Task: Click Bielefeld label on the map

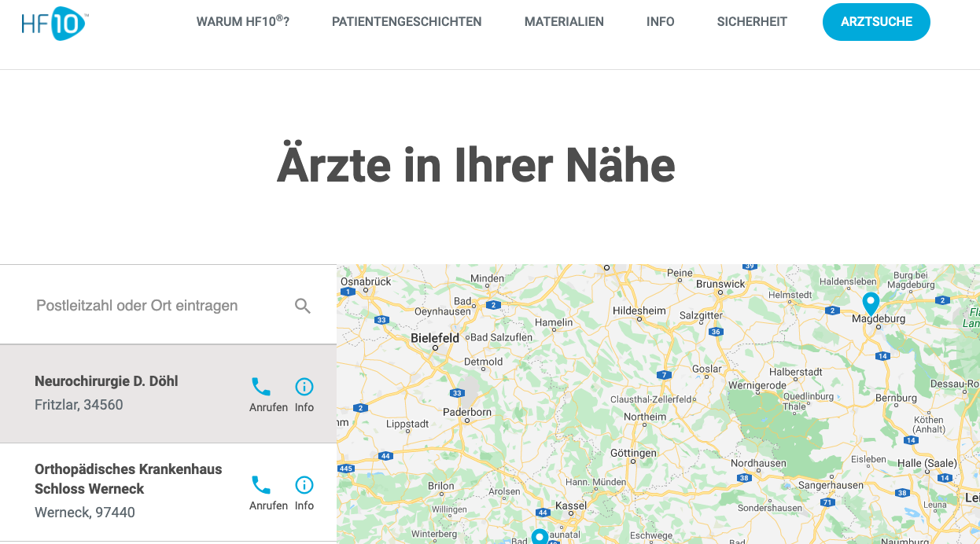Action: click(435, 338)
